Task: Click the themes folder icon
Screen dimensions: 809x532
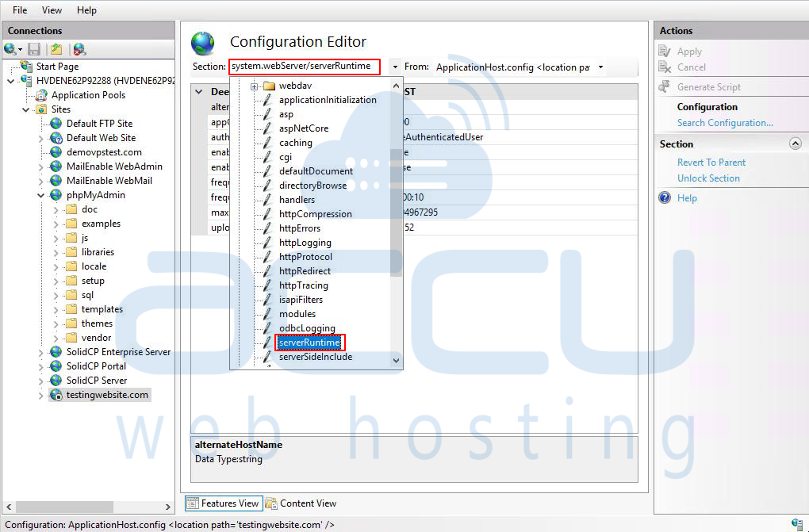Action: click(71, 323)
